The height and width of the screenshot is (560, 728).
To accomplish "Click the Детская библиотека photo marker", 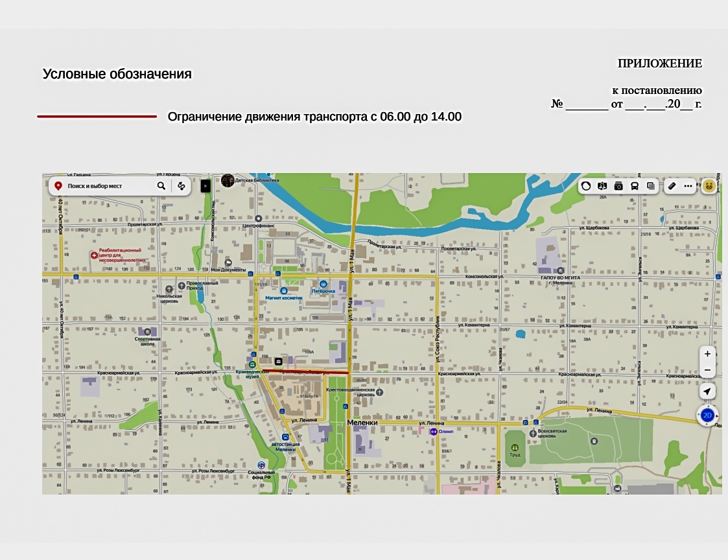I will point(228,180).
